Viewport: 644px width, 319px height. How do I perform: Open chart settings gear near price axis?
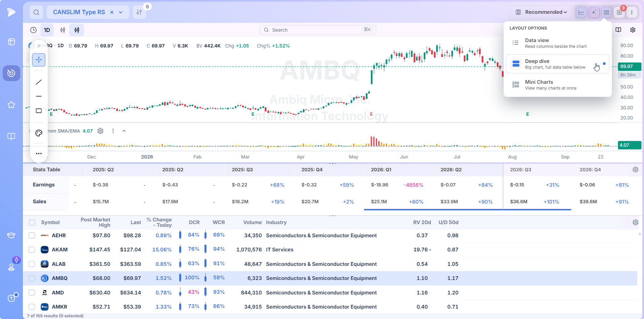[x=633, y=30]
